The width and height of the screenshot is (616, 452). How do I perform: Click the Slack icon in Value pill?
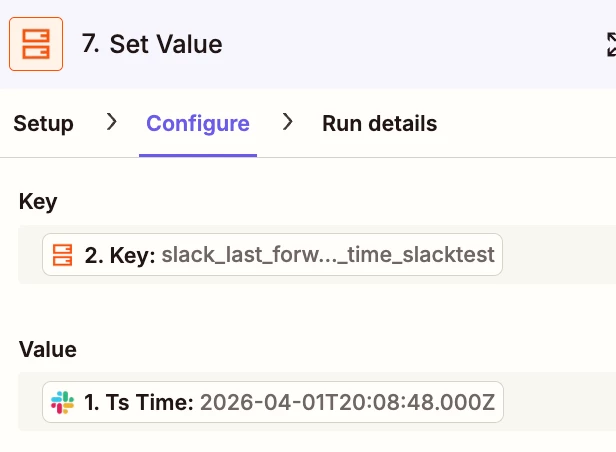pyautogui.click(x=63, y=403)
